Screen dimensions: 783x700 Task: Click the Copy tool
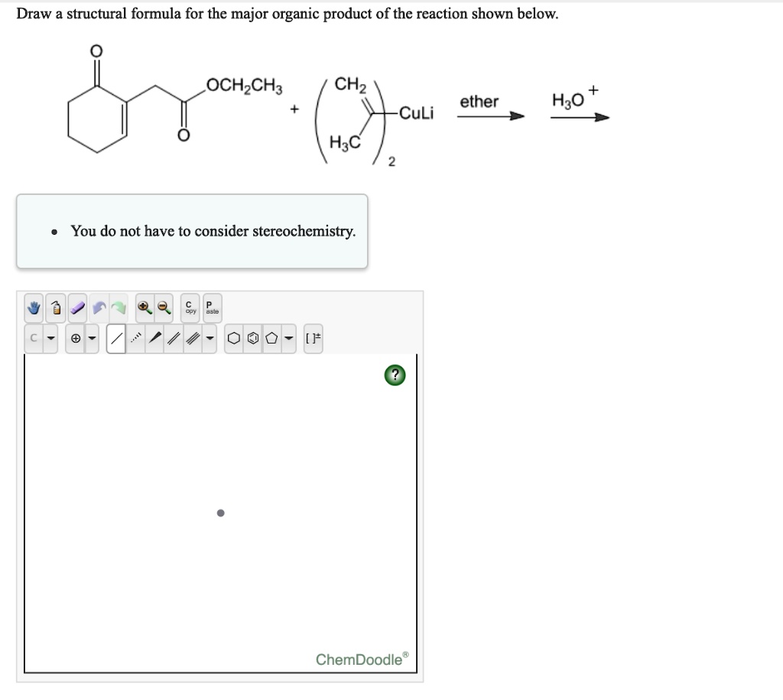tap(189, 308)
